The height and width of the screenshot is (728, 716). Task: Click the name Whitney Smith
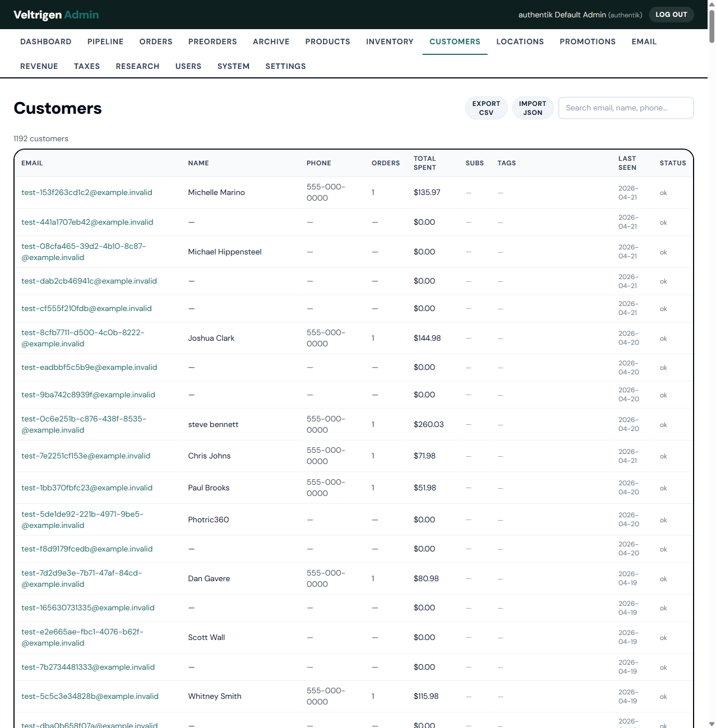coord(215,696)
